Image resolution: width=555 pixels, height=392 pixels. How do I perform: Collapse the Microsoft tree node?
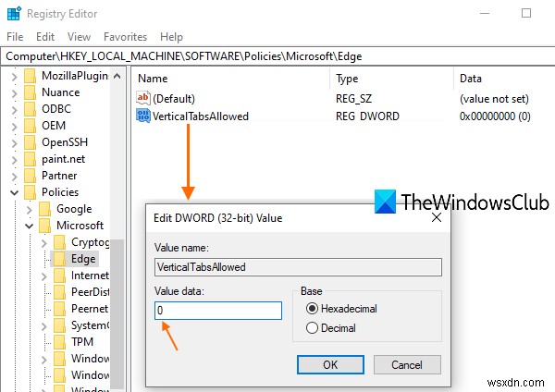click(x=29, y=227)
